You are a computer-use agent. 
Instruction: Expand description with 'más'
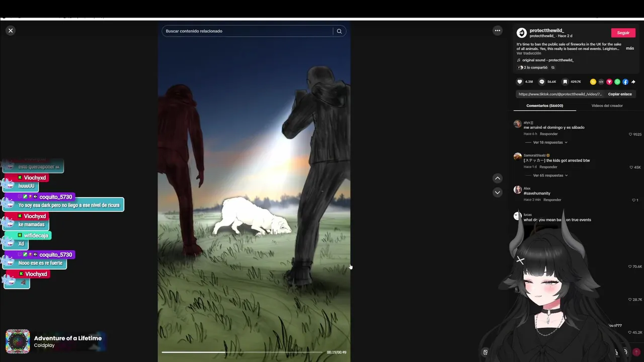click(630, 48)
